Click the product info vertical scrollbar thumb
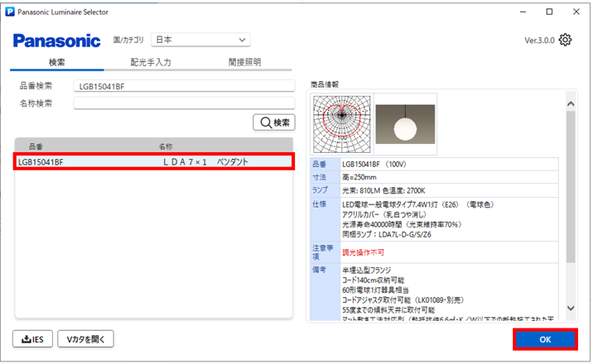 tap(570, 182)
